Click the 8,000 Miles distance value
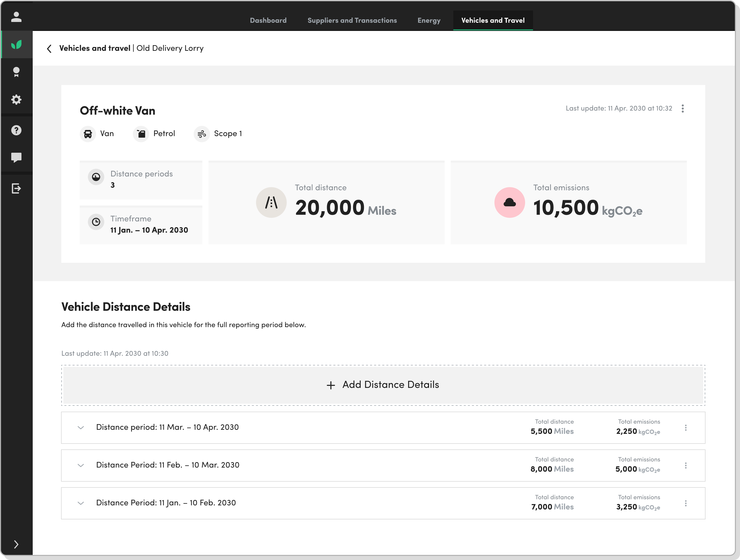 [x=552, y=469]
